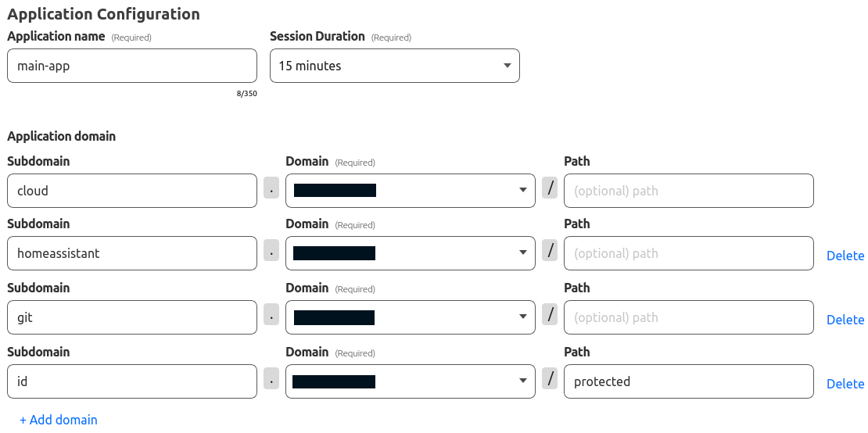Click the path field in cloud row
The height and width of the screenshot is (433, 868).
click(688, 191)
